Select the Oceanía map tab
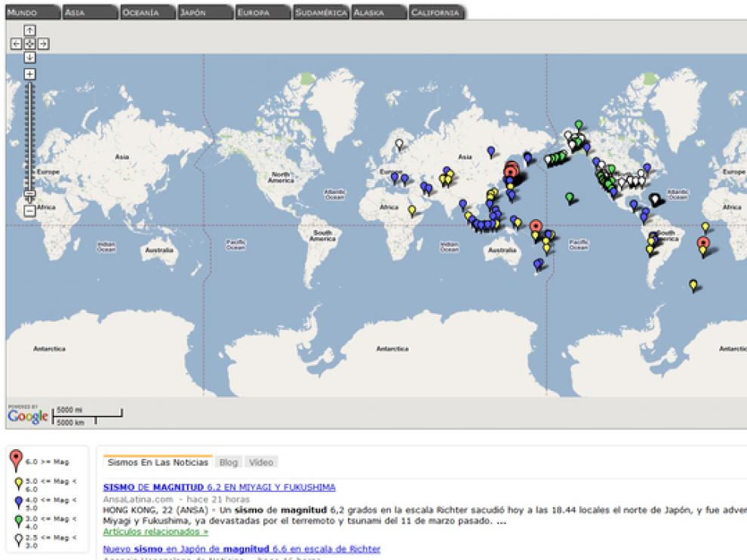 coord(148,12)
